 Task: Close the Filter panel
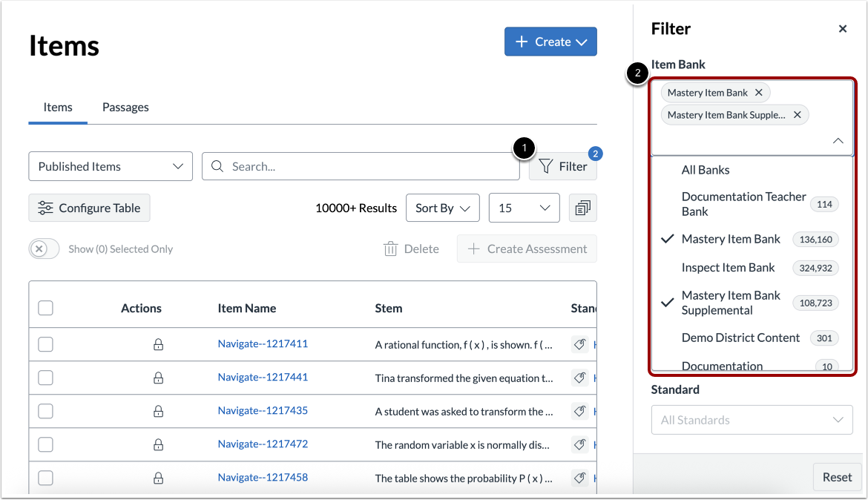tap(842, 29)
